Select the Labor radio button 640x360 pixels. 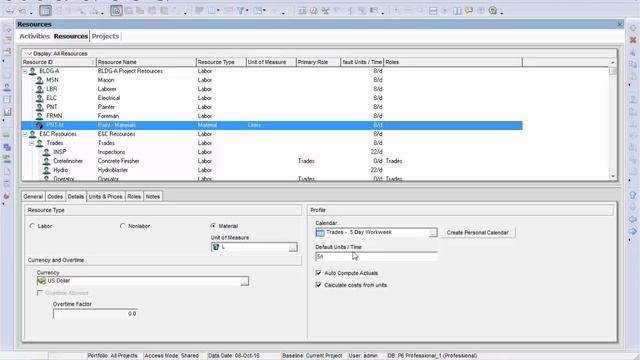pos(32,226)
